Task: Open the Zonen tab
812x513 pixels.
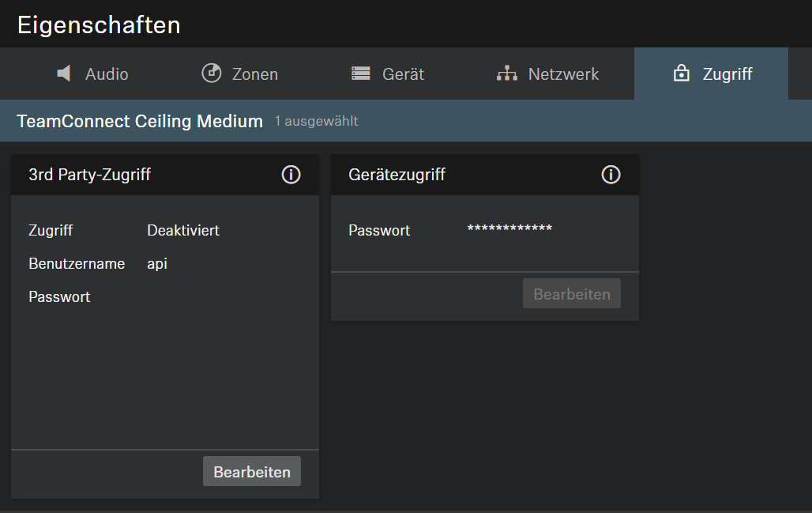Action: 254,74
